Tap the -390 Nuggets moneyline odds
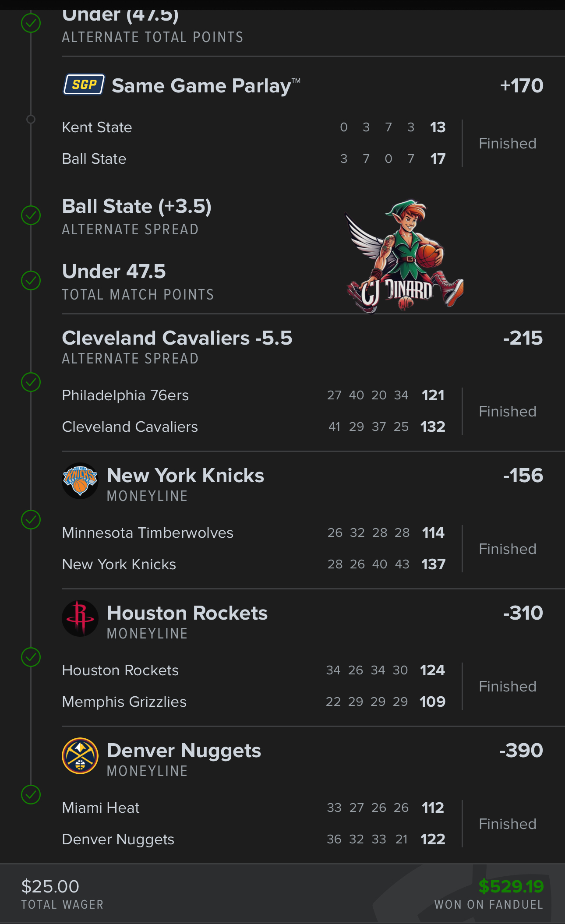 521,751
